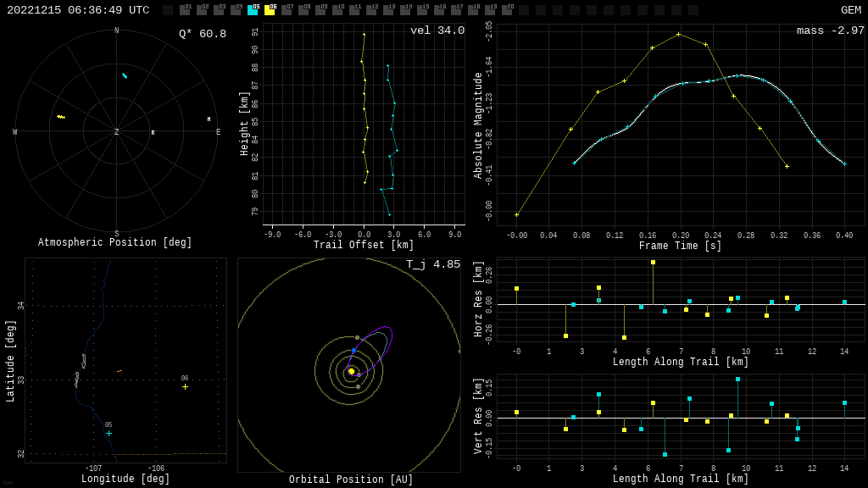The height and width of the screenshot is (488, 868).
Task: Click the yellow peak of the magnitude curve
Action: 678,34
